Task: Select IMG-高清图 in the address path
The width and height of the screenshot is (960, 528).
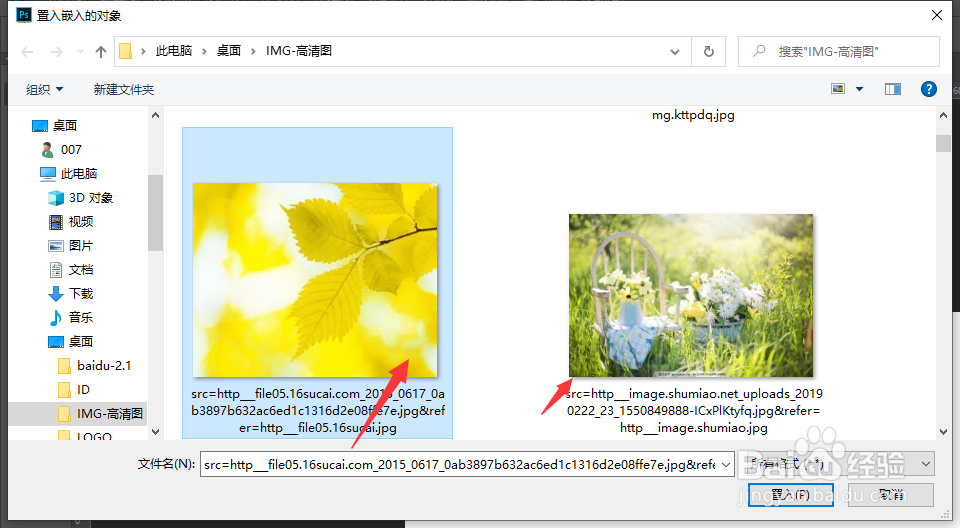Action: 299,51
